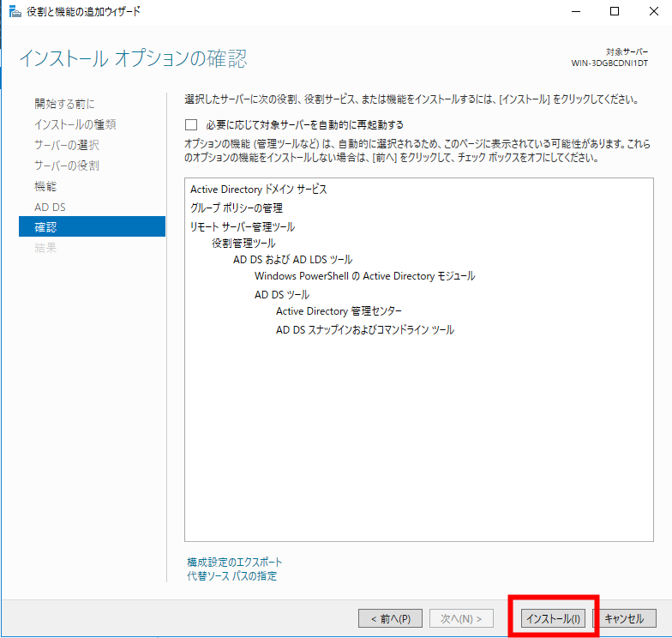Viewport: 672px width, 638px height.
Task: Go to the サーバーの選択 step
Action: pyautogui.click(x=67, y=145)
